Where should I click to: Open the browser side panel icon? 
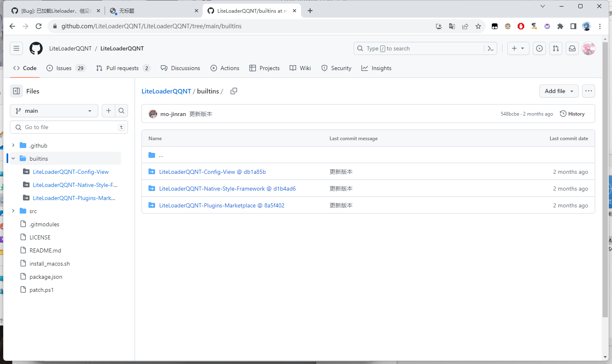point(573,26)
